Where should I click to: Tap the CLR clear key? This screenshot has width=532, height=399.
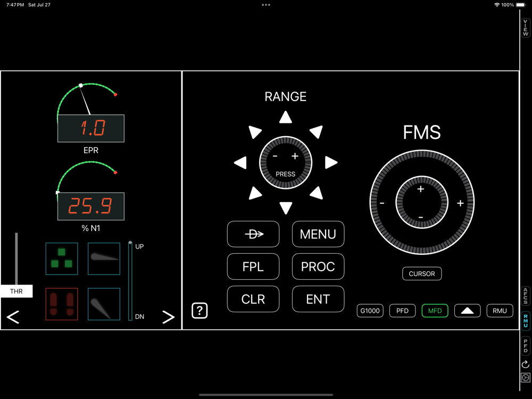[253, 299]
